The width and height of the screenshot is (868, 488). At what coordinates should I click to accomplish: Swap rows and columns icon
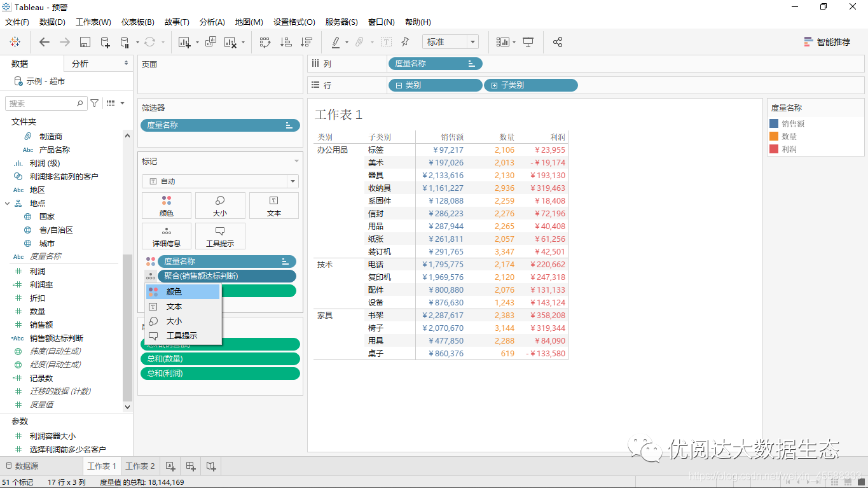pyautogui.click(x=265, y=42)
